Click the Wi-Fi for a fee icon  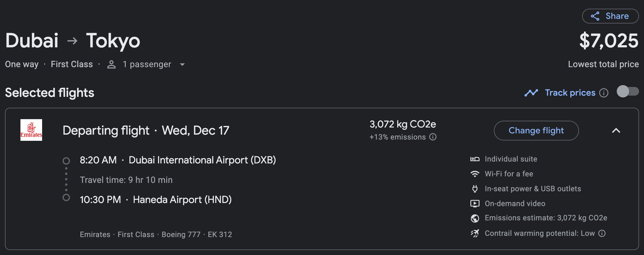click(x=475, y=174)
